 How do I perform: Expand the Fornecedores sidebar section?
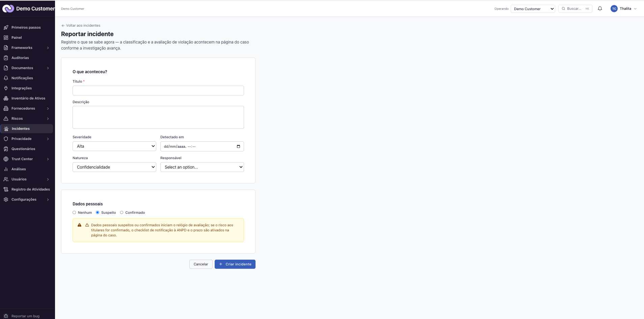coord(48,109)
